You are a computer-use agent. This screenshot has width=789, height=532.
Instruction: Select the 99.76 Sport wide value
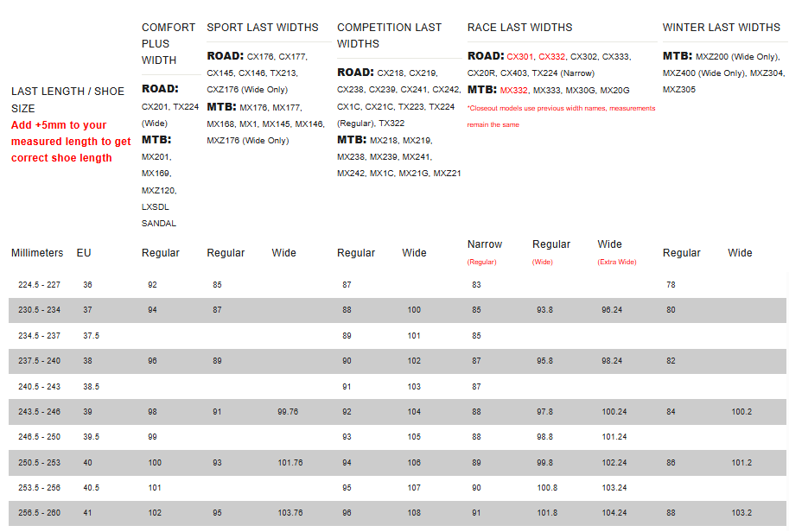coord(287,412)
